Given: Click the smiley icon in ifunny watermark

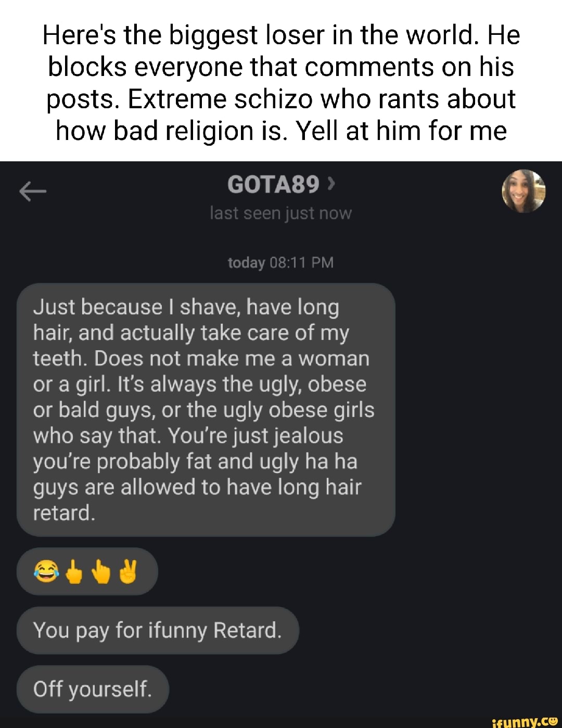Looking at the screenshot, I should (552, 721).
